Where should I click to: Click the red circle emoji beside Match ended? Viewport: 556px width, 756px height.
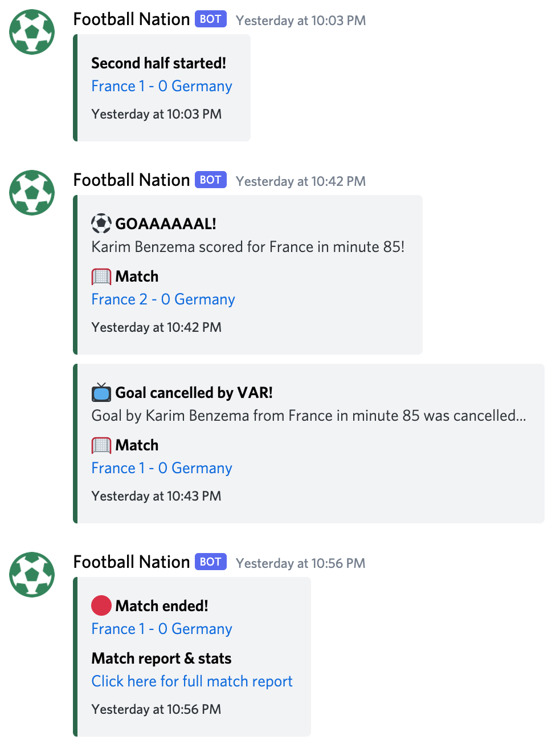coord(101,605)
